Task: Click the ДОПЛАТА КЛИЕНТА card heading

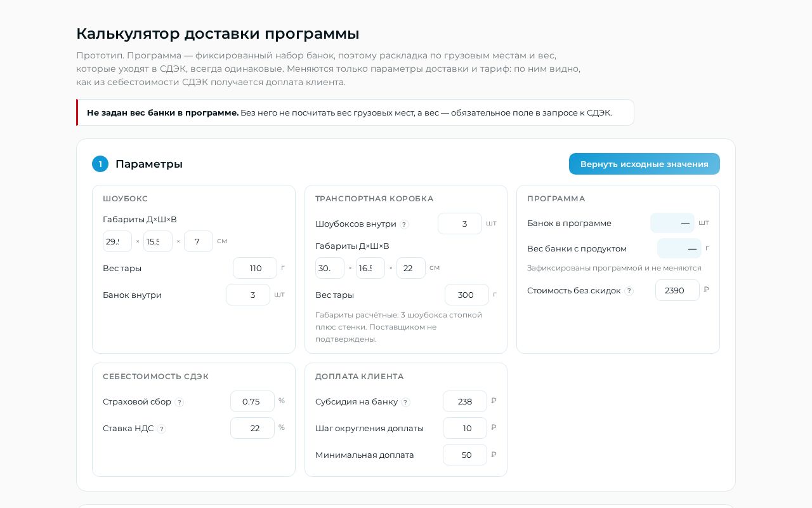Action: click(360, 377)
